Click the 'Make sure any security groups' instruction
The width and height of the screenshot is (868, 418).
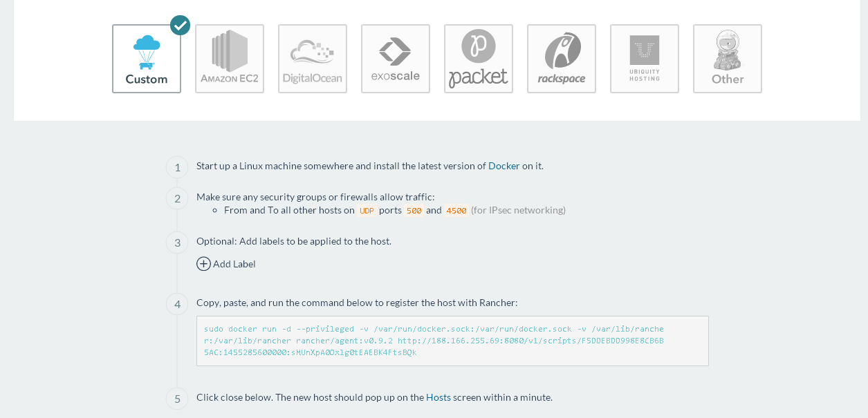(x=315, y=197)
